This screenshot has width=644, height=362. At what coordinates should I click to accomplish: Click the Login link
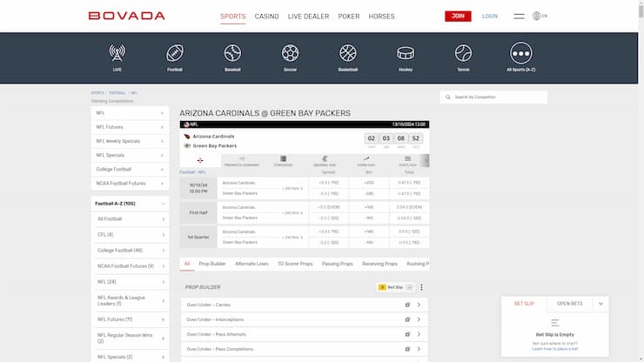pyautogui.click(x=490, y=16)
